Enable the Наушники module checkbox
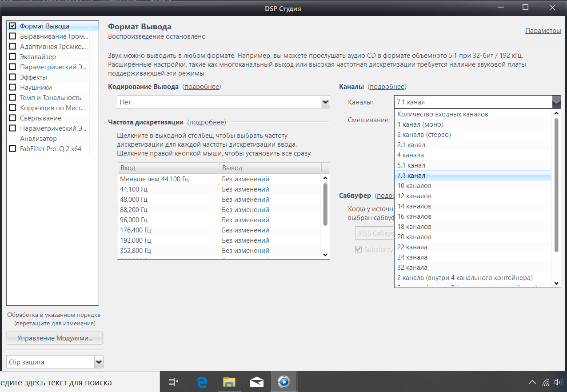This screenshot has height=392, width=567. pos(12,88)
